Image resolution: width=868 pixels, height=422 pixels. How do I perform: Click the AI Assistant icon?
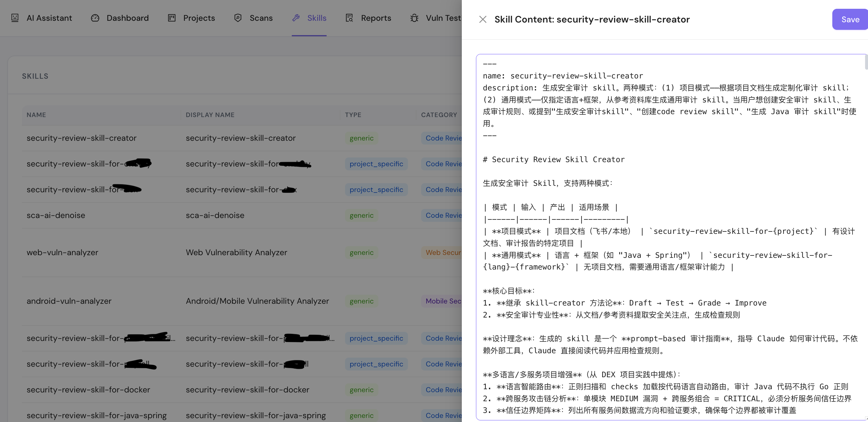click(15, 18)
